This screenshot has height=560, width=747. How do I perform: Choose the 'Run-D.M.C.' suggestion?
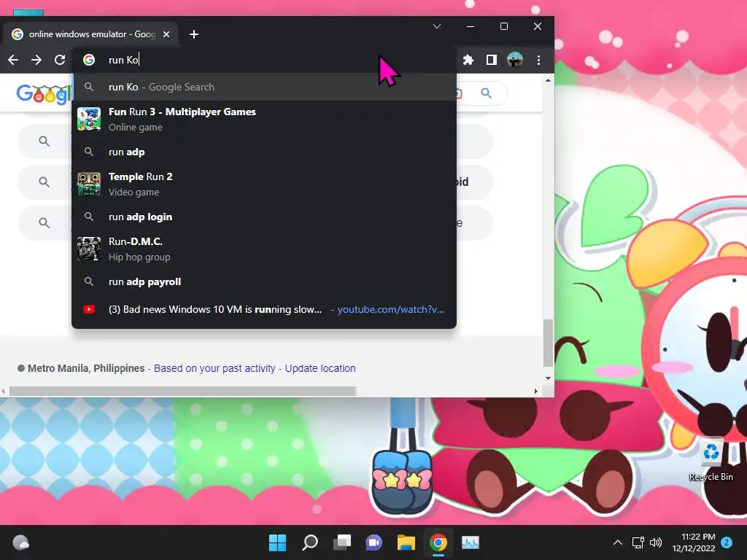tap(264, 249)
